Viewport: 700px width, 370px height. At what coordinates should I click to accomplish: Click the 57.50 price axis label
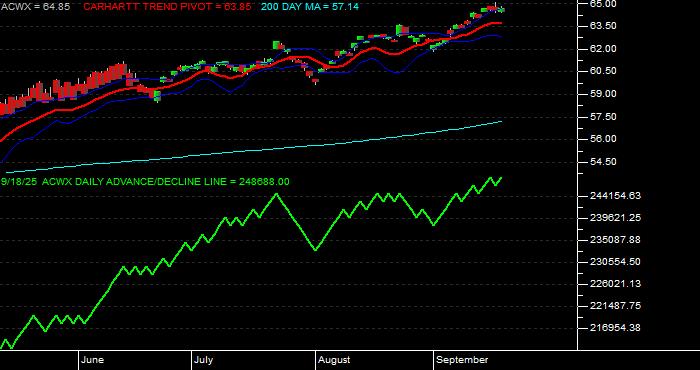602,116
